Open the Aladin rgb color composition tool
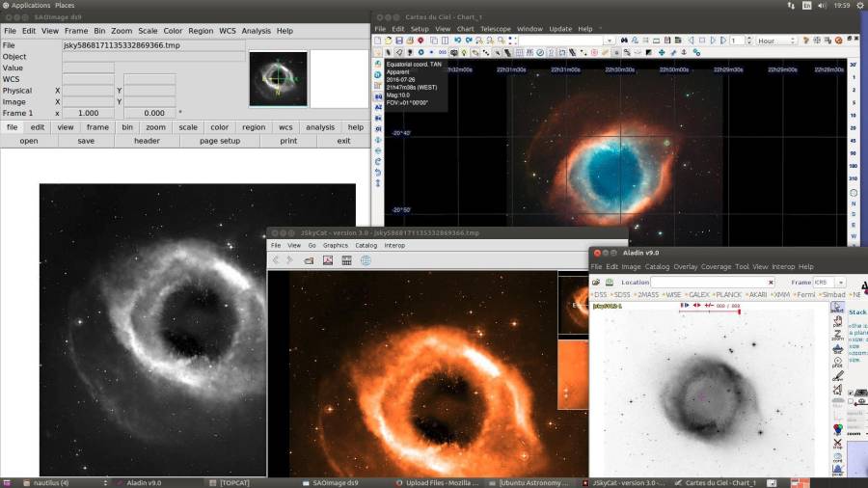868x488 pixels. coord(837,430)
